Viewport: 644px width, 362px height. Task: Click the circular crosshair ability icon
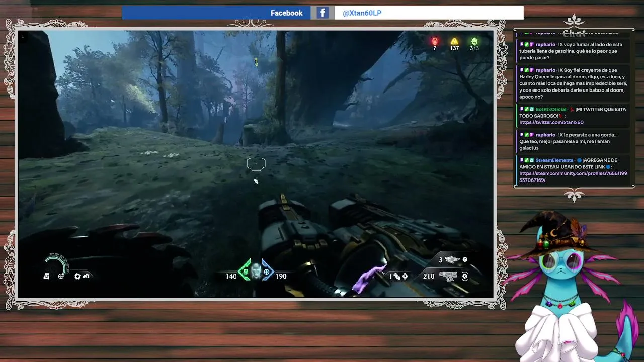pyautogui.click(x=61, y=276)
